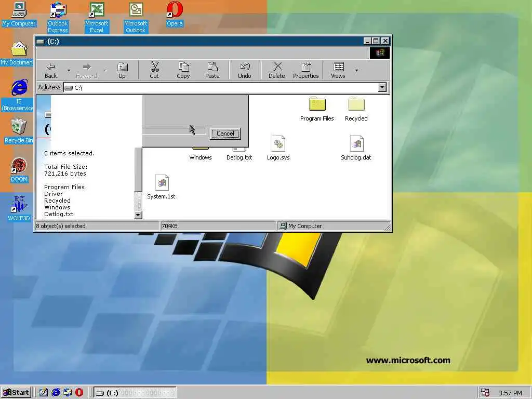Image resolution: width=532 pixels, height=399 pixels.
Task: Click the (C:) taskbar button
Action: [x=135, y=393]
